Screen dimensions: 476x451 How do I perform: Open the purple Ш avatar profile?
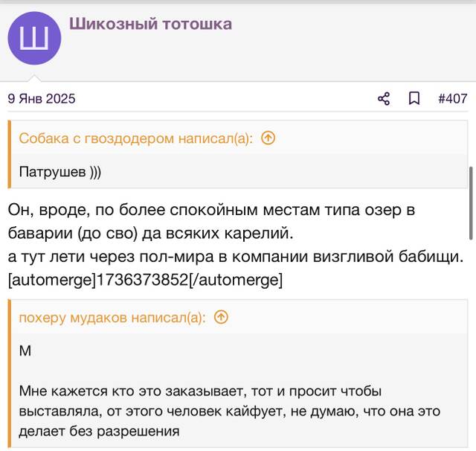pos(34,38)
